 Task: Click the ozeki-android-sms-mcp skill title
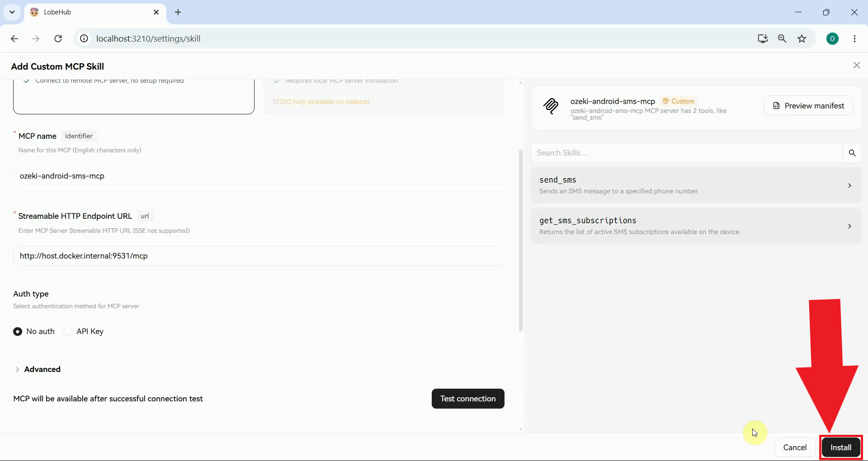[613, 101]
